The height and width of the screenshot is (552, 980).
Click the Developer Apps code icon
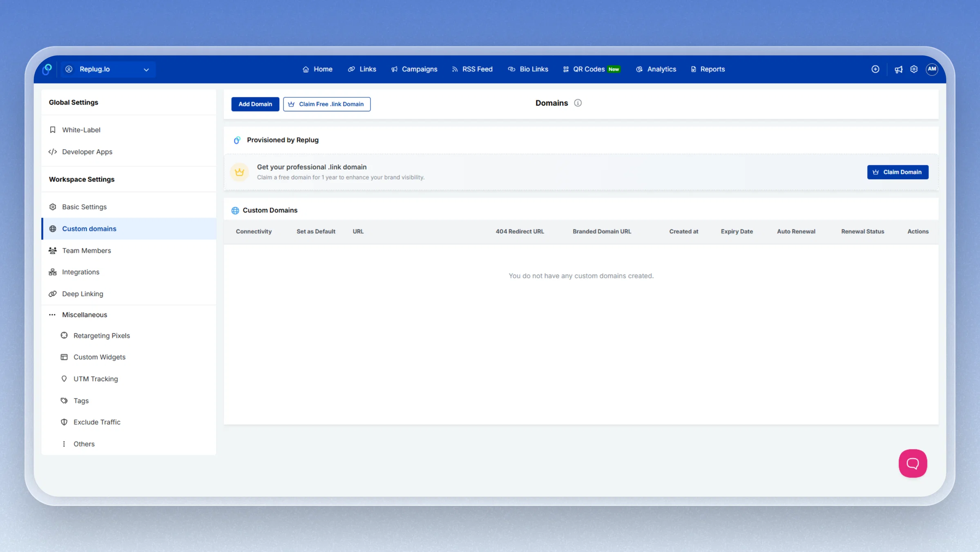click(x=53, y=152)
